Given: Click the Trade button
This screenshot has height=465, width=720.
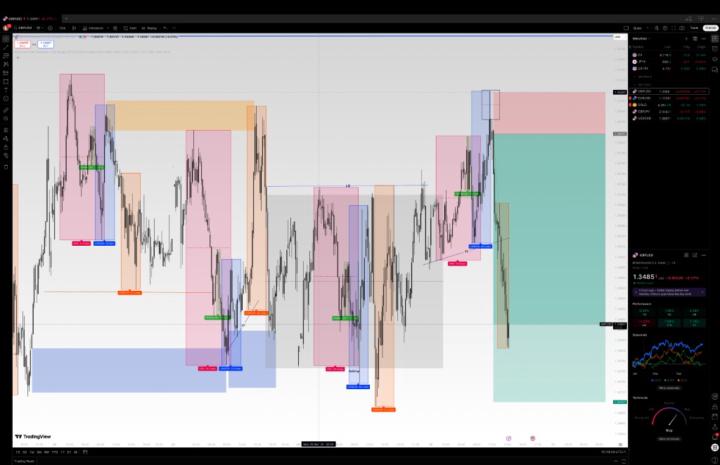Looking at the screenshot, I should pyautogui.click(x=694, y=28).
